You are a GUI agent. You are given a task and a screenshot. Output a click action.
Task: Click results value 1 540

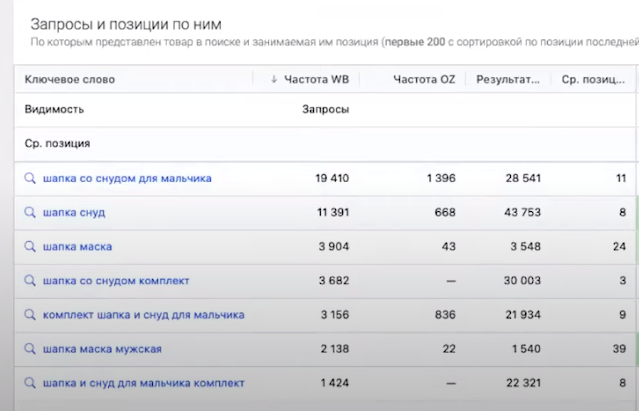[527, 349]
